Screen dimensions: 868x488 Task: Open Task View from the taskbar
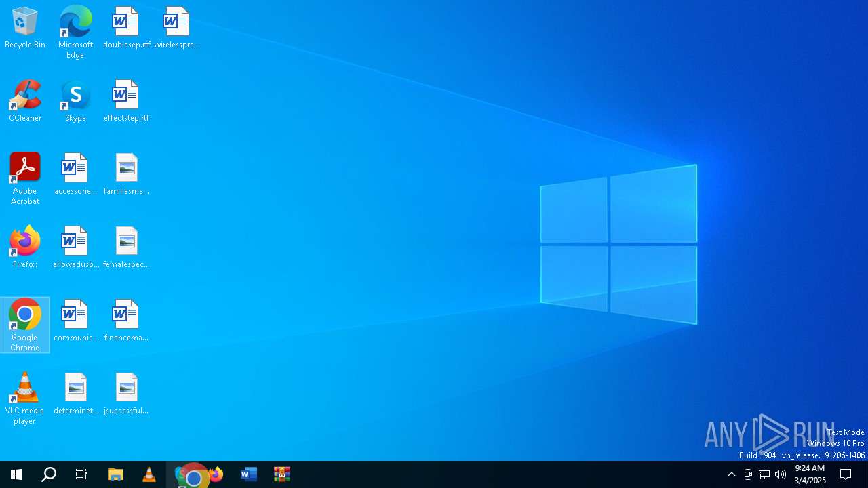tap(81, 474)
